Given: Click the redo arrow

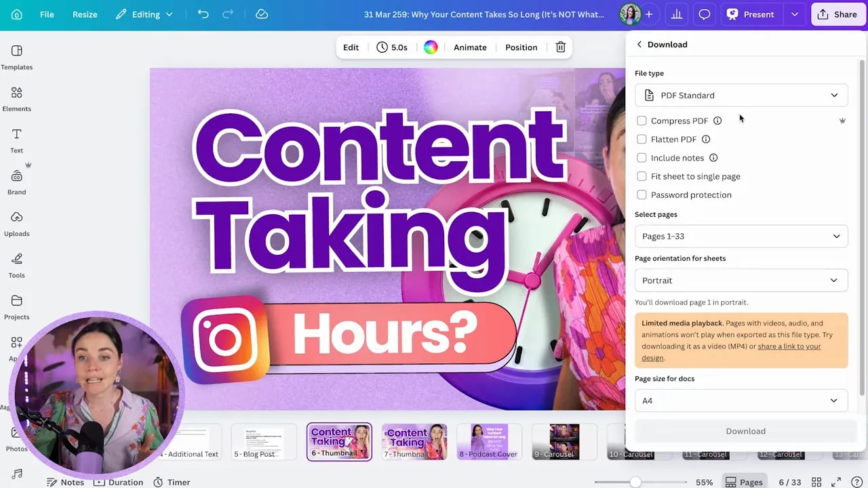Looking at the screenshot, I should tap(228, 14).
